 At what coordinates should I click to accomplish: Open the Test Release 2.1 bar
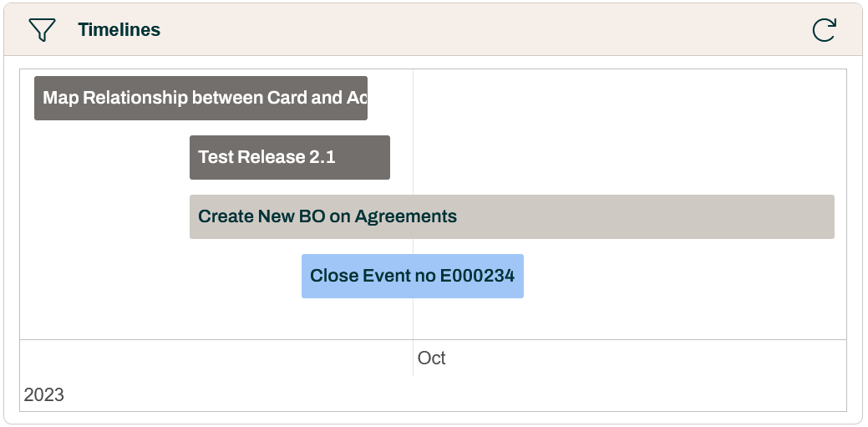click(289, 157)
